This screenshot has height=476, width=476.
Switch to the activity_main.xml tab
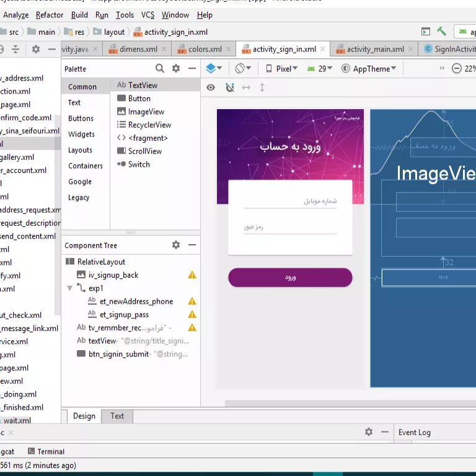375,49
